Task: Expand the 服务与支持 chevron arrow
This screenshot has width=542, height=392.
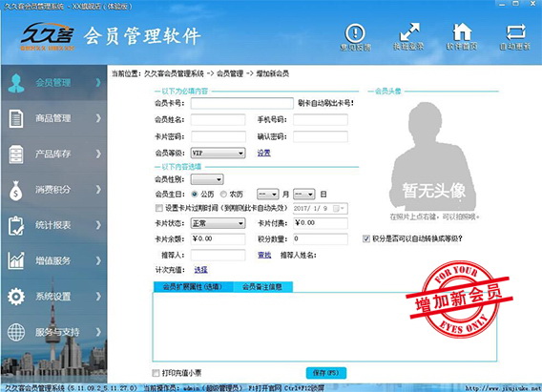Action: coord(98,332)
